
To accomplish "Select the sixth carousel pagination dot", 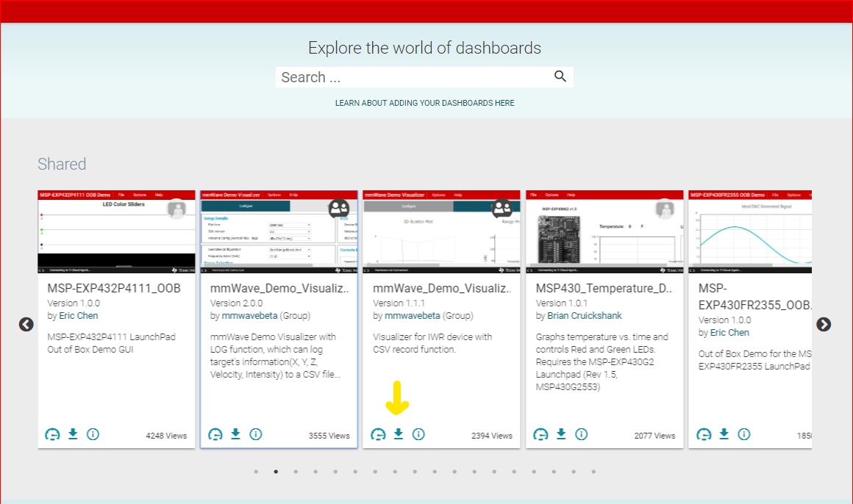I will [355, 472].
